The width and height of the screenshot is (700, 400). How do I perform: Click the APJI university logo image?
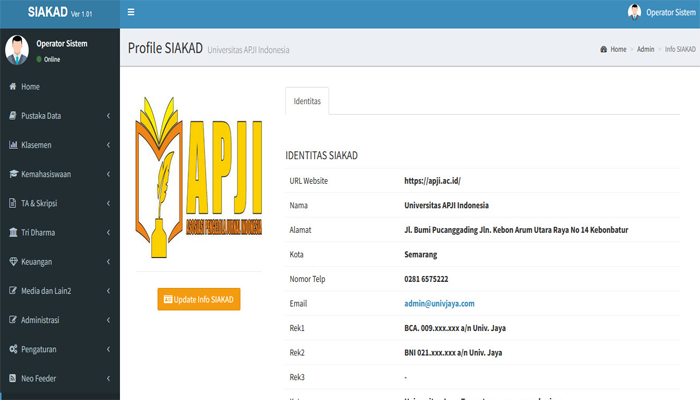tap(198, 176)
